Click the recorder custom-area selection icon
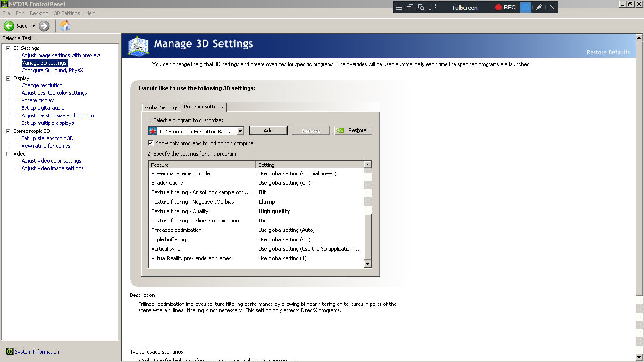 432,8
